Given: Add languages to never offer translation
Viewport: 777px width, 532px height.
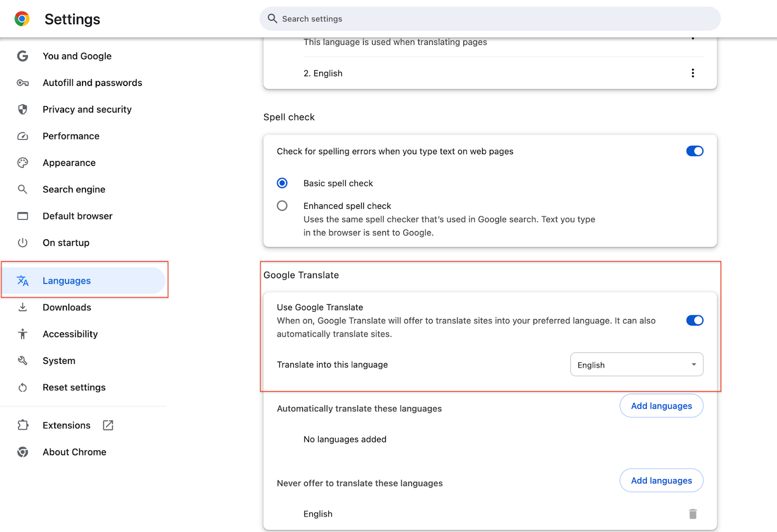Looking at the screenshot, I should [x=661, y=481].
